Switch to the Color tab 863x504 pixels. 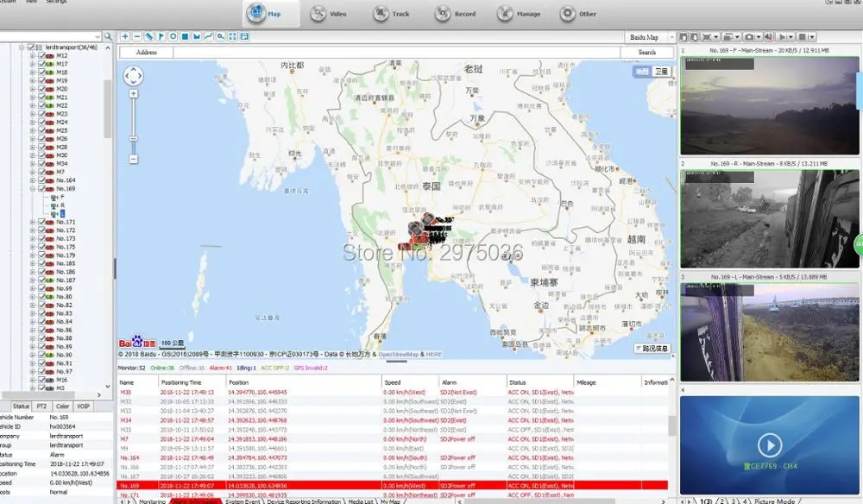62,406
